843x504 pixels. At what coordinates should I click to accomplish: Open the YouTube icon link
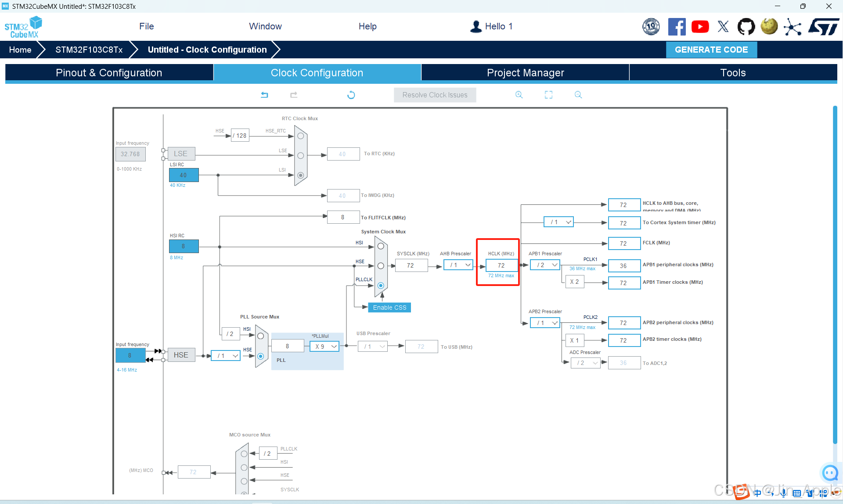point(700,27)
